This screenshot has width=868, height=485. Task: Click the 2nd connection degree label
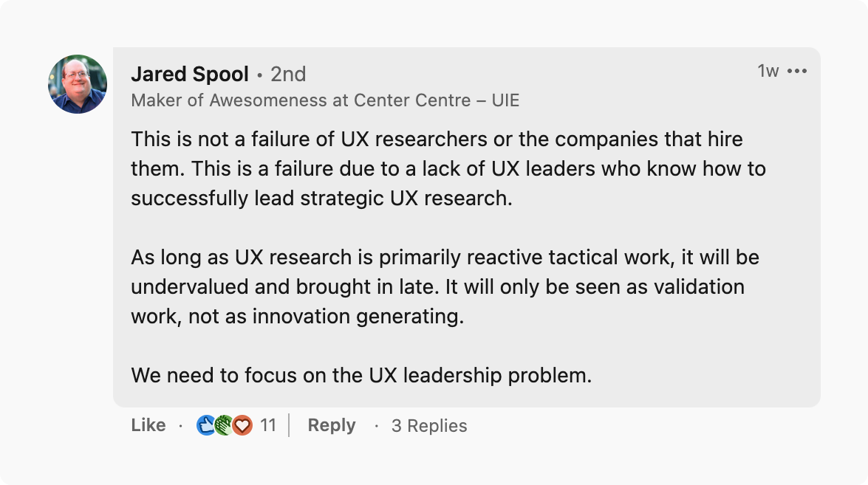point(288,75)
